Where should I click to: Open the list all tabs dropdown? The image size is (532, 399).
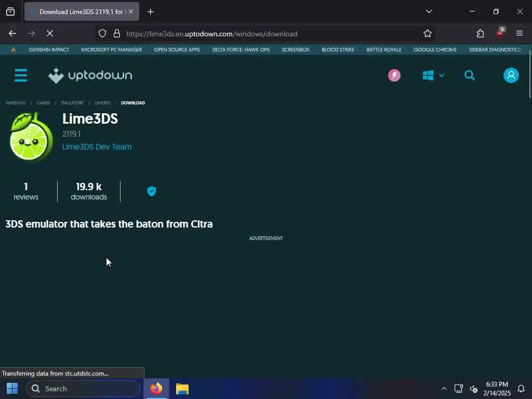click(429, 11)
